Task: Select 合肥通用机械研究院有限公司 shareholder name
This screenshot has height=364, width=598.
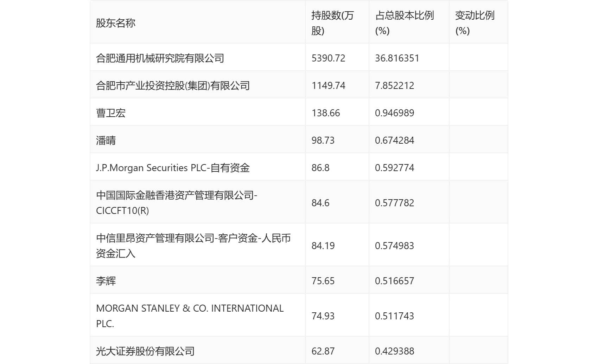Action: (x=160, y=58)
